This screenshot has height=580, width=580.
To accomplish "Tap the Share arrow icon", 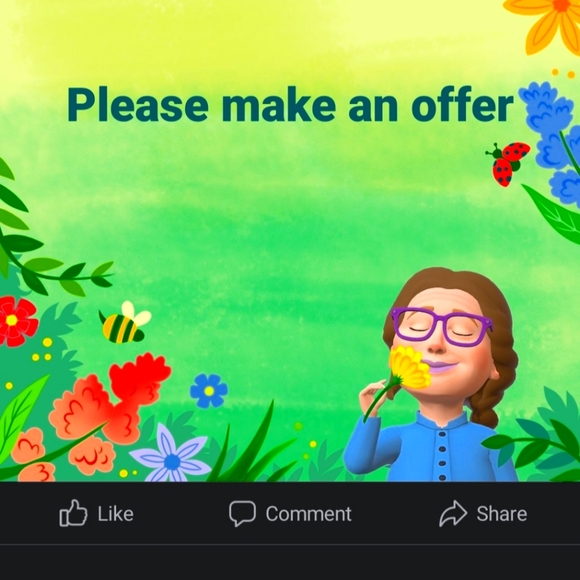I will (x=453, y=513).
